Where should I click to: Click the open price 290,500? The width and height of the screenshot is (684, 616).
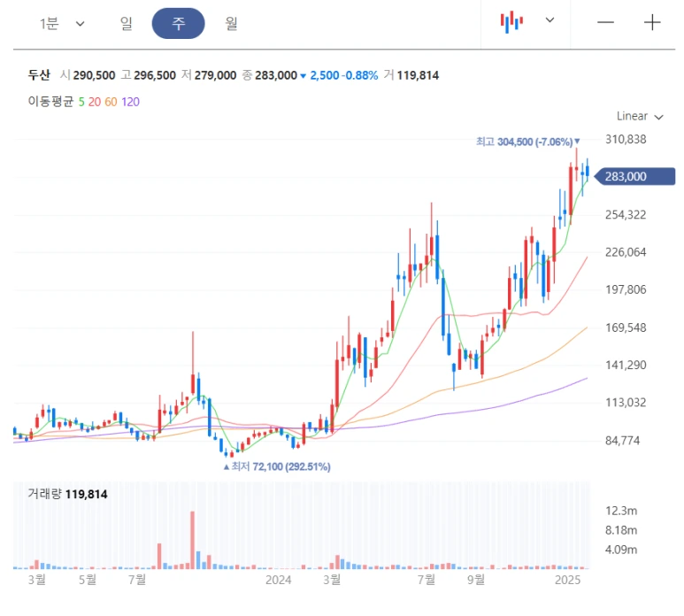point(94,75)
